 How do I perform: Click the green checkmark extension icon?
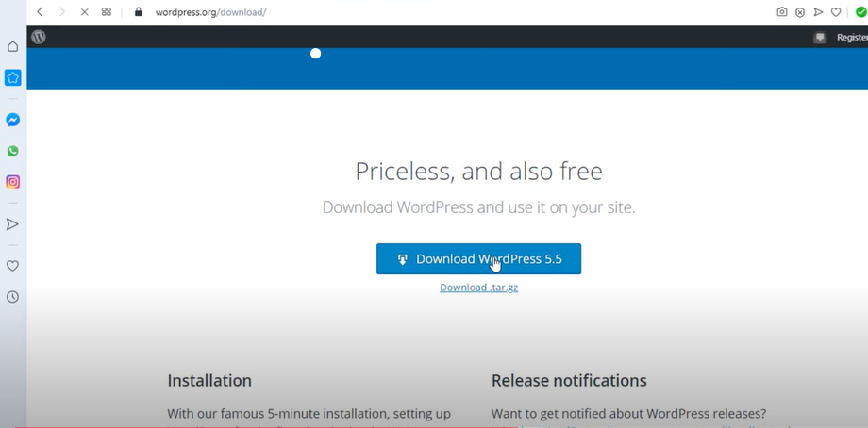(x=860, y=12)
